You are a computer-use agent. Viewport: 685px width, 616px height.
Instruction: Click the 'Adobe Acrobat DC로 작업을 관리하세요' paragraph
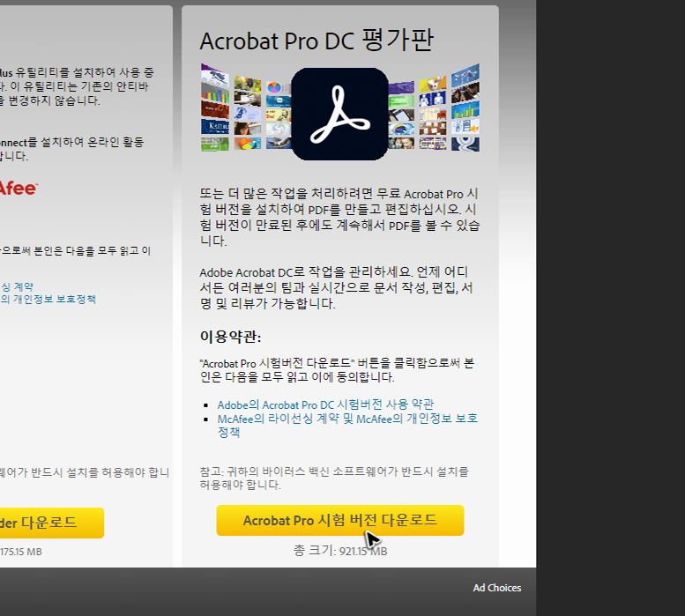pyautogui.click(x=337, y=287)
